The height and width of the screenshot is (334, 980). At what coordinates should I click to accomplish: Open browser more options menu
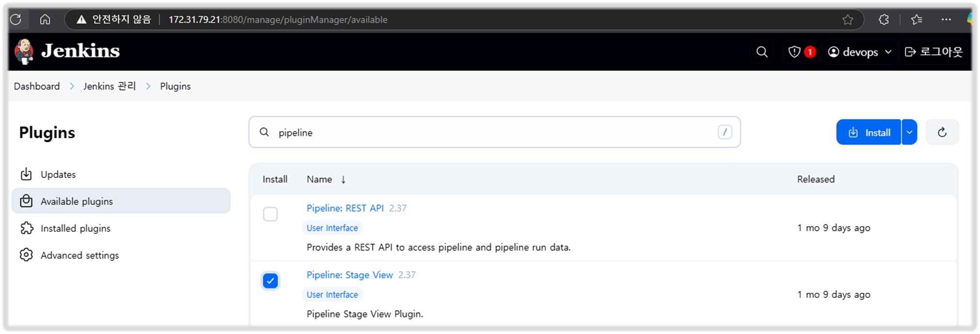click(946, 19)
